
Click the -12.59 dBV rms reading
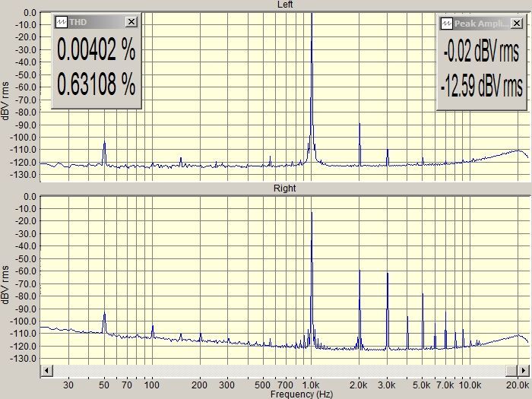click(x=481, y=85)
